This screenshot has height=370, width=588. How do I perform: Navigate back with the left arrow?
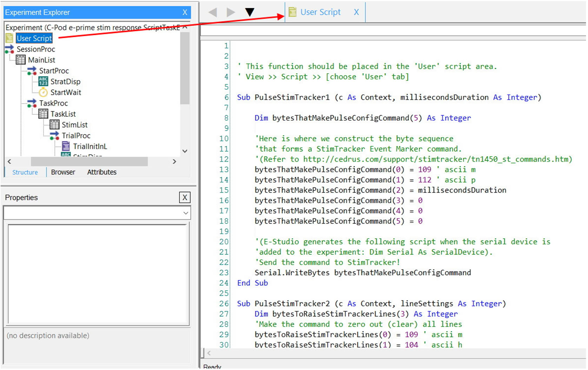tap(213, 12)
